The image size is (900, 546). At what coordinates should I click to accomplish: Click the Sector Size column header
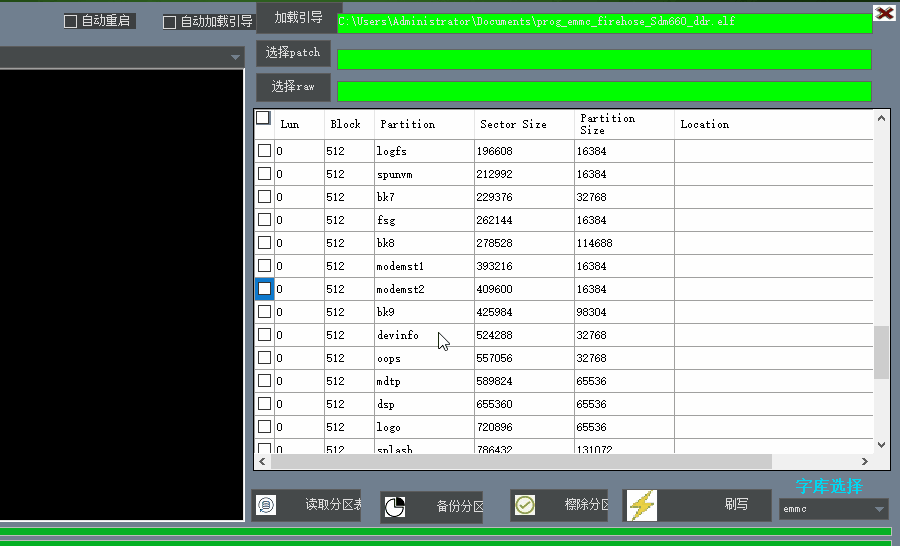[x=513, y=124]
